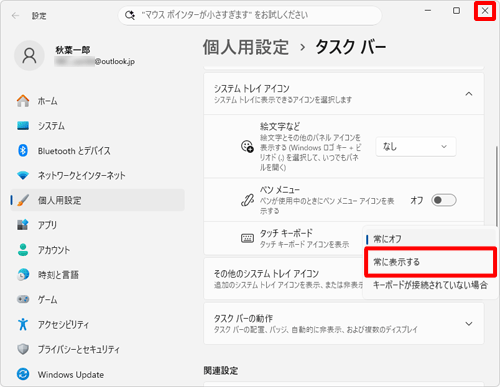The image size is (500, 387).
Task: Select 常に表示する option
Action: [430, 262]
